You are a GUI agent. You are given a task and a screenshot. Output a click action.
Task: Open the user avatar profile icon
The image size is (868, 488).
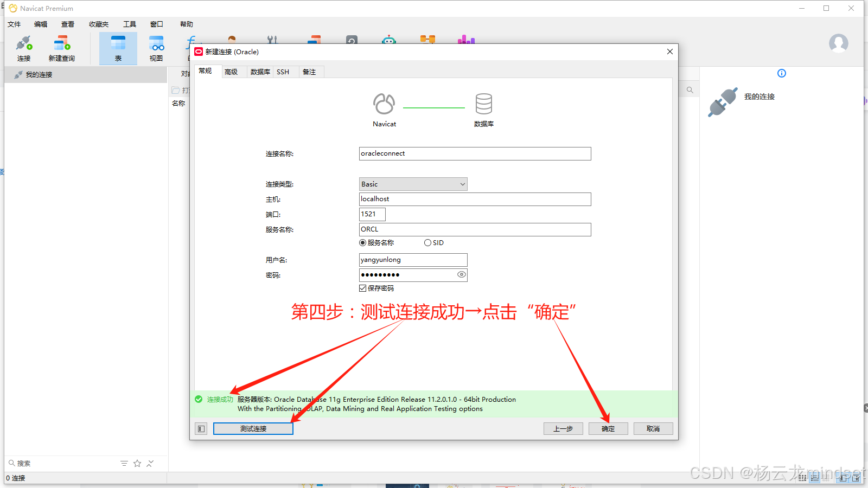point(839,43)
